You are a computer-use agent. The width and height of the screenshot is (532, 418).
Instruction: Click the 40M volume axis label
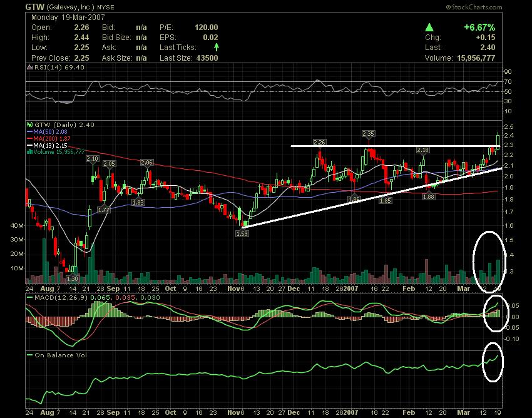point(17,226)
